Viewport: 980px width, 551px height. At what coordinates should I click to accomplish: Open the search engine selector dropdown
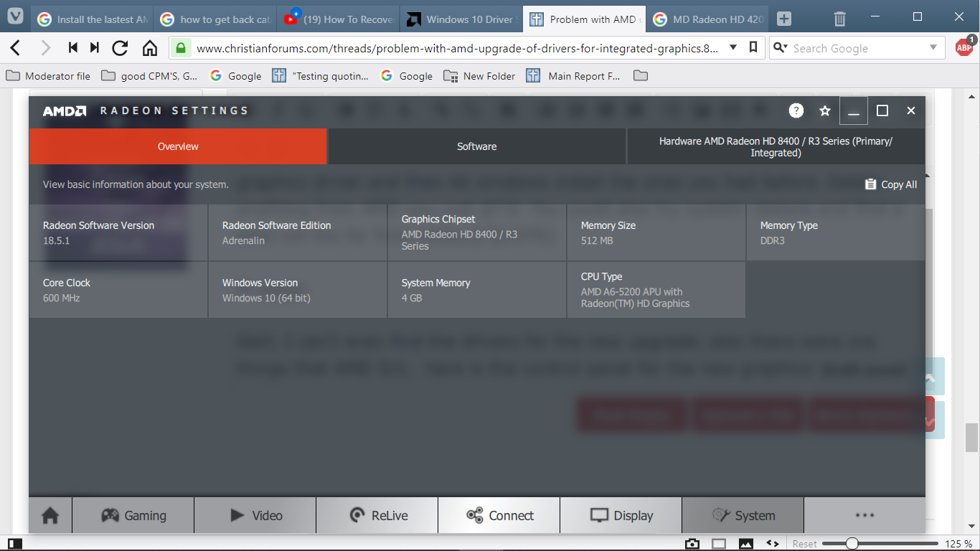click(781, 48)
